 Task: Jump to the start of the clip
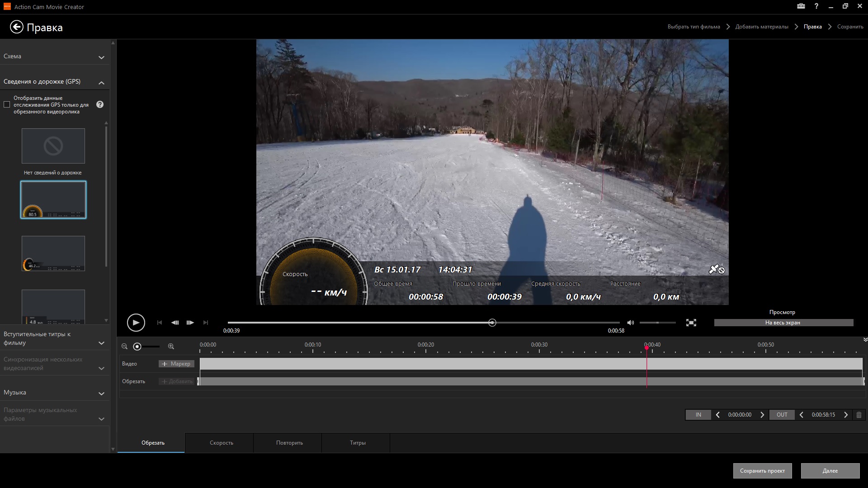pos(160,323)
